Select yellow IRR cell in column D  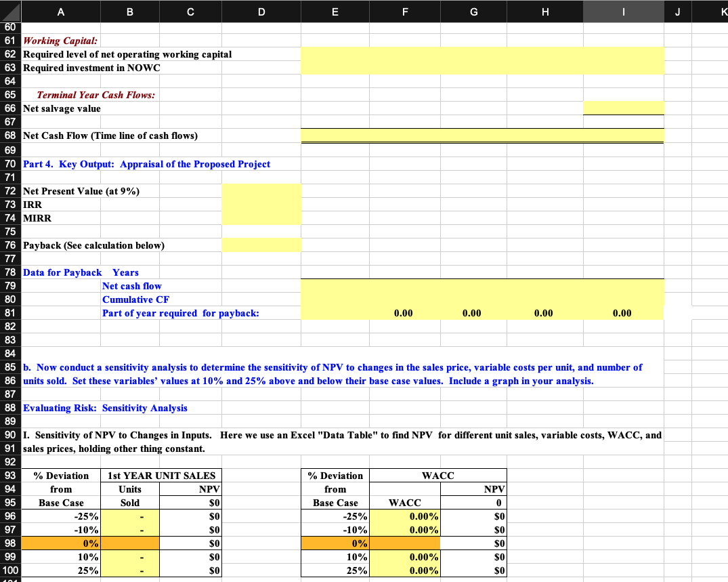pyautogui.click(x=261, y=205)
